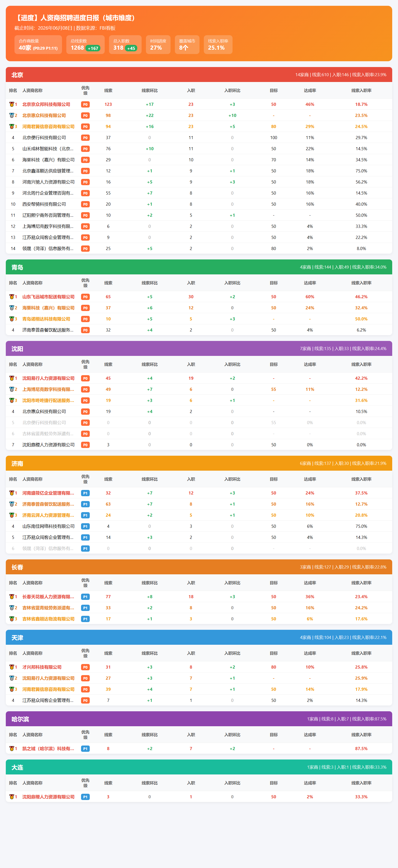
Task: Click 哈尔滨 summary text 线索入职率:87.5%
Action: pos(369,719)
